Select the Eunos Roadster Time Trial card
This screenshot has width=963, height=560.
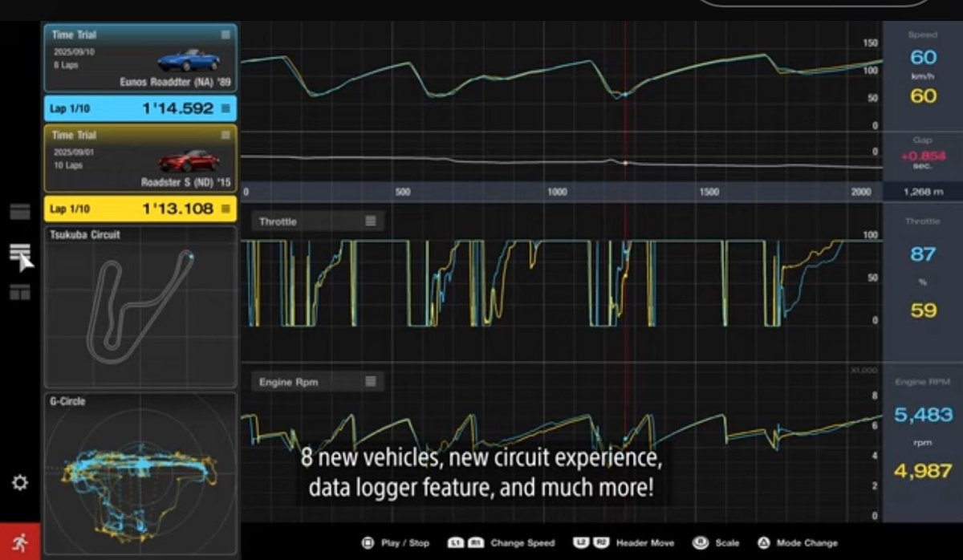(x=140, y=58)
